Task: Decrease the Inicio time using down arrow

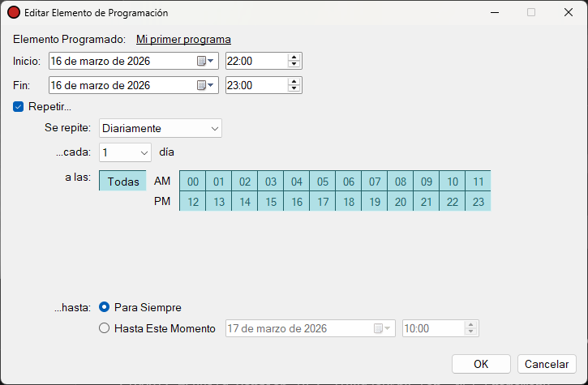Action: coord(294,64)
